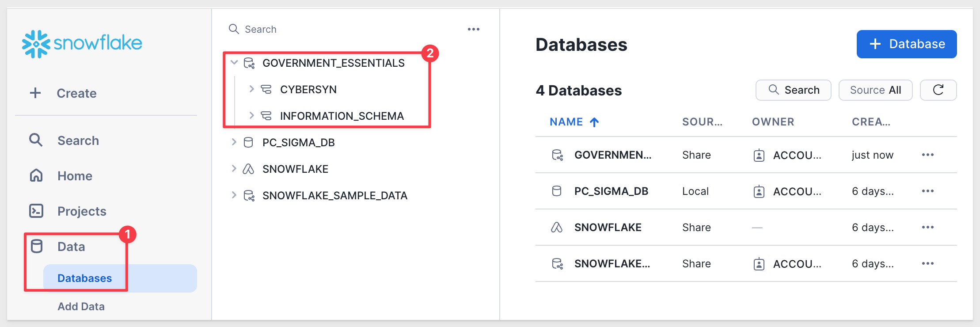The height and width of the screenshot is (327, 980).
Task: Open SNOWFLAKE... name in the databases table
Action: [612, 264]
